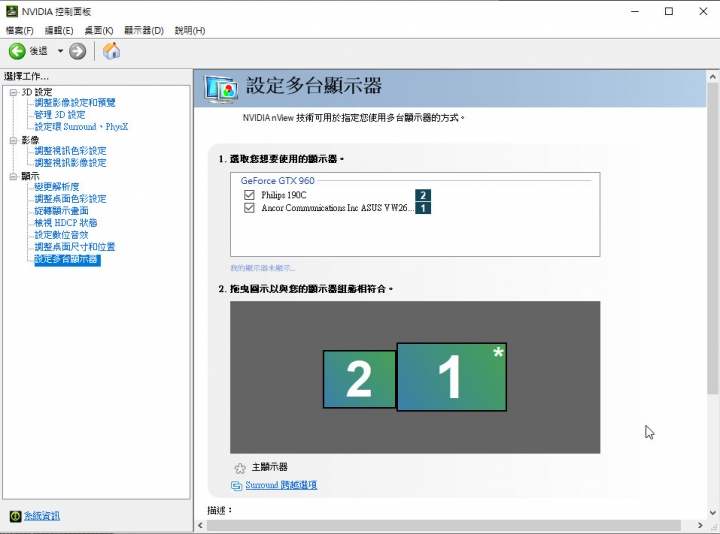Collapse the 顯示 tree node
The height and width of the screenshot is (534, 720).
(13, 176)
